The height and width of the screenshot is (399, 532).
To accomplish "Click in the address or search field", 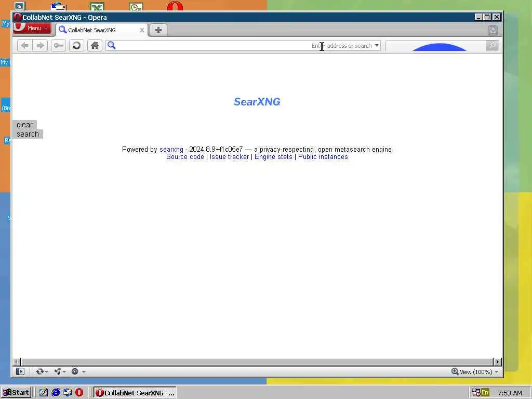I will pos(244,46).
